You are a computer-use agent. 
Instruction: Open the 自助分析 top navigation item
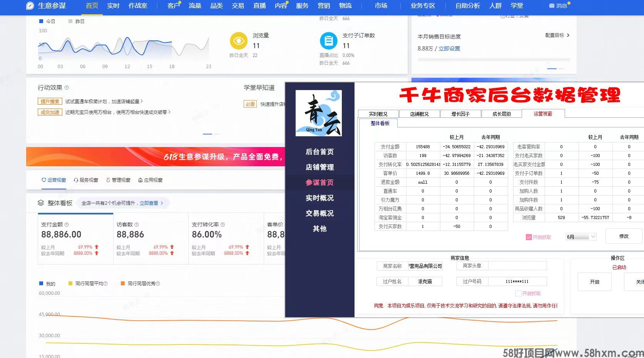pos(468,6)
